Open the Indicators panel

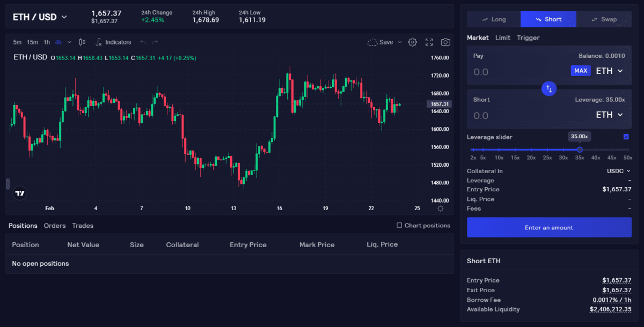point(113,42)
